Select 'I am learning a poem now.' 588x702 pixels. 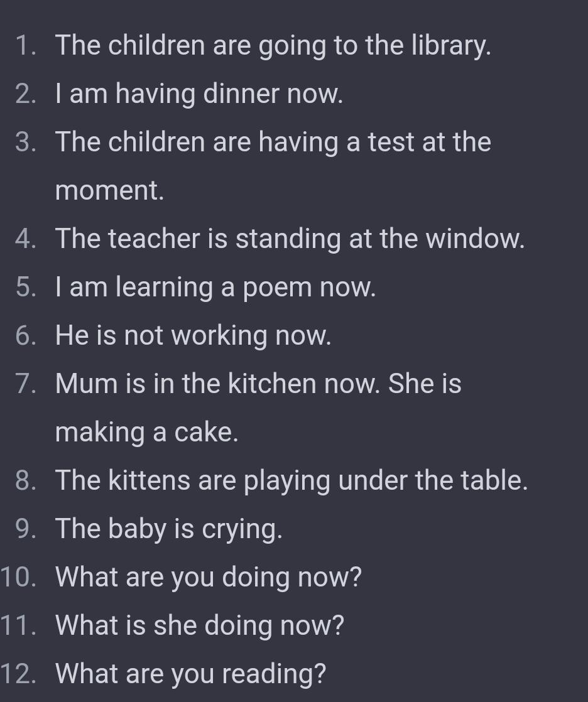point(215,287)
